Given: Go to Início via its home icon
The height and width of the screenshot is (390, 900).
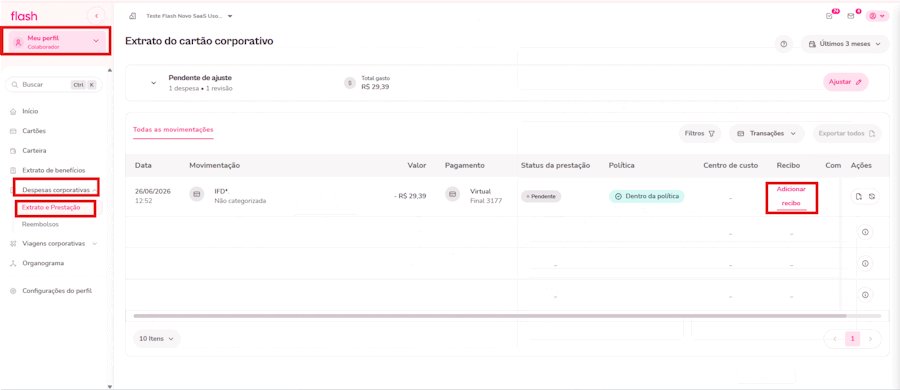Looking at the screenshot, I should pos(13,111).
